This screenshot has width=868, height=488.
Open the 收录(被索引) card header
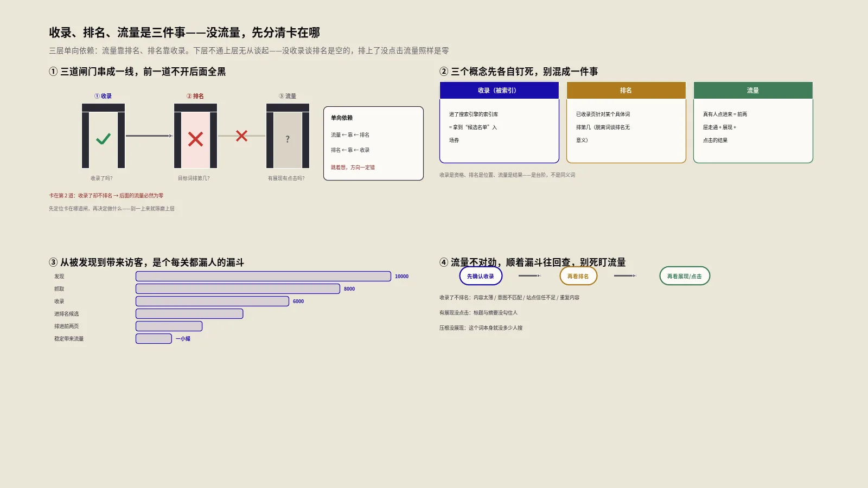coord(499,91)
